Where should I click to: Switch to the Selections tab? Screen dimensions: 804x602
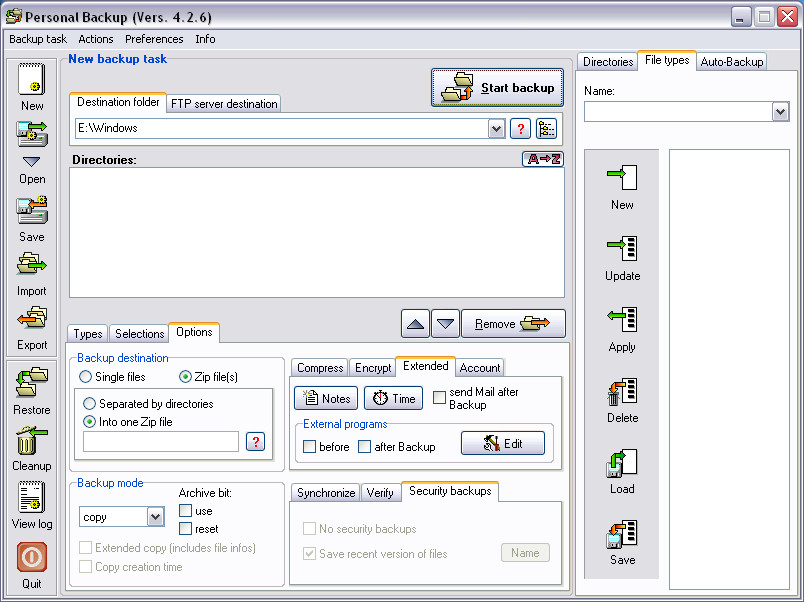click(139, 334)
